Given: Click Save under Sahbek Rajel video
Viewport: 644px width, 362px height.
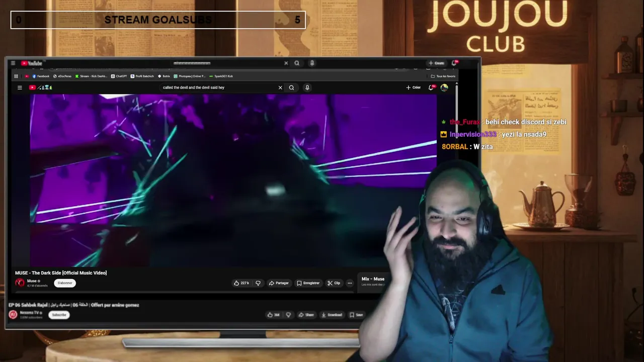Looking at the screenshot, I should pyautogui.click(x=356, y=315).
